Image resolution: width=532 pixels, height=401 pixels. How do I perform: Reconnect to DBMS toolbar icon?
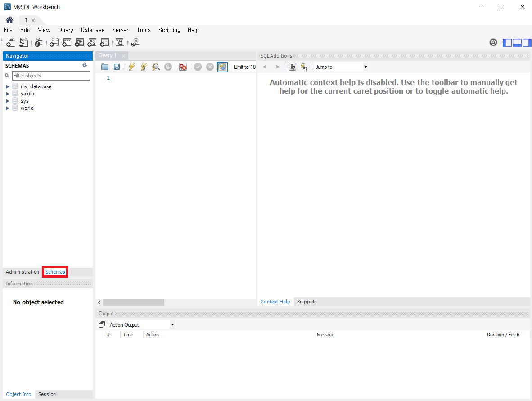click(x=135, y=42)
